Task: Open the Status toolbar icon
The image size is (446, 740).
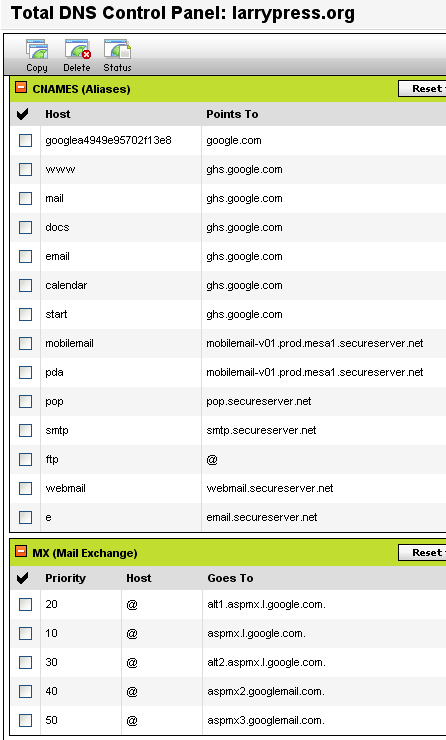Action: point(117,56)
